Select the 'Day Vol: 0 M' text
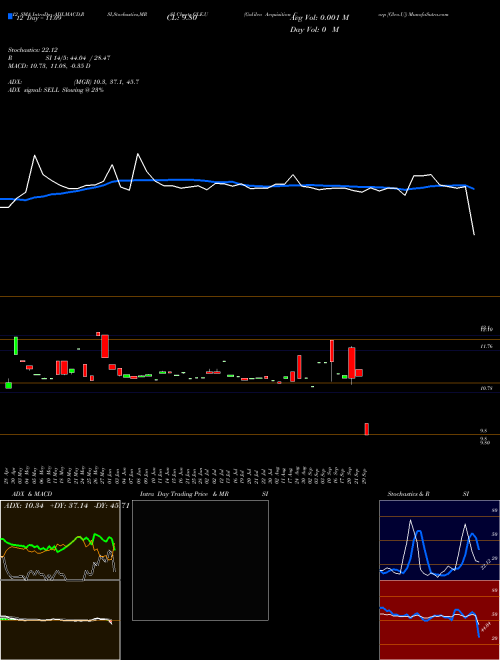This screenshot has width=500, height=660. tap(314, 30)
